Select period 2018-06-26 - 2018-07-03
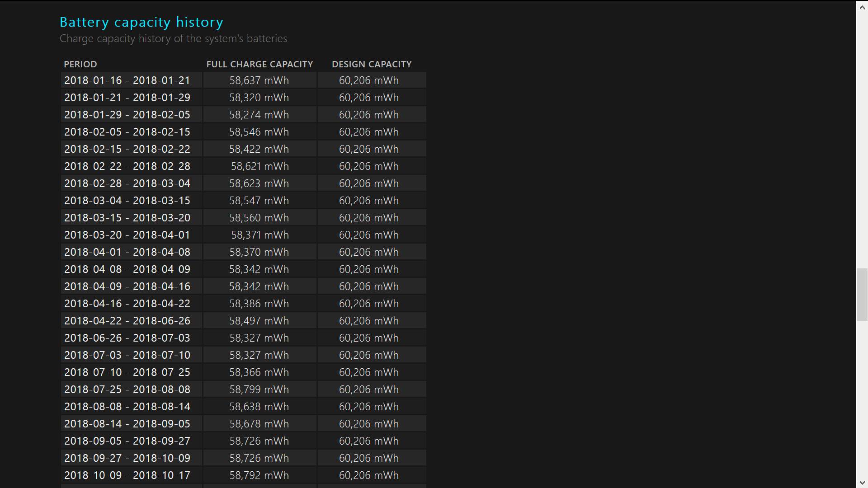Screen dimensions: 868x488 pos(127,338)
